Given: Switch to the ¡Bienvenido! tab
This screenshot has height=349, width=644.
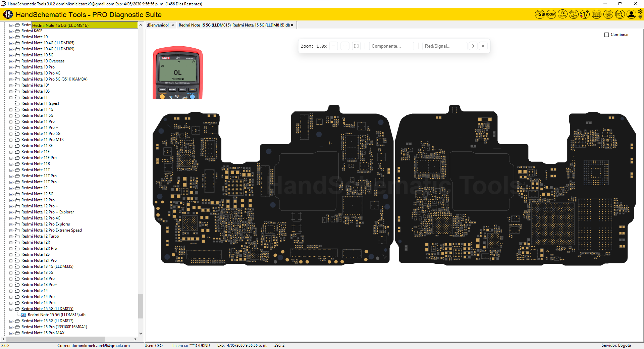Looking at the screenshot, I should 158,25.
